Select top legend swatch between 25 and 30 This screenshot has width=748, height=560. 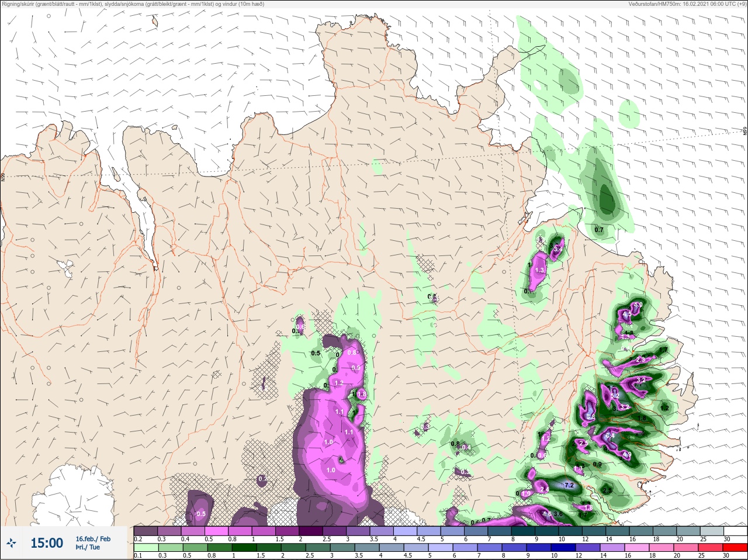[712, 531]
